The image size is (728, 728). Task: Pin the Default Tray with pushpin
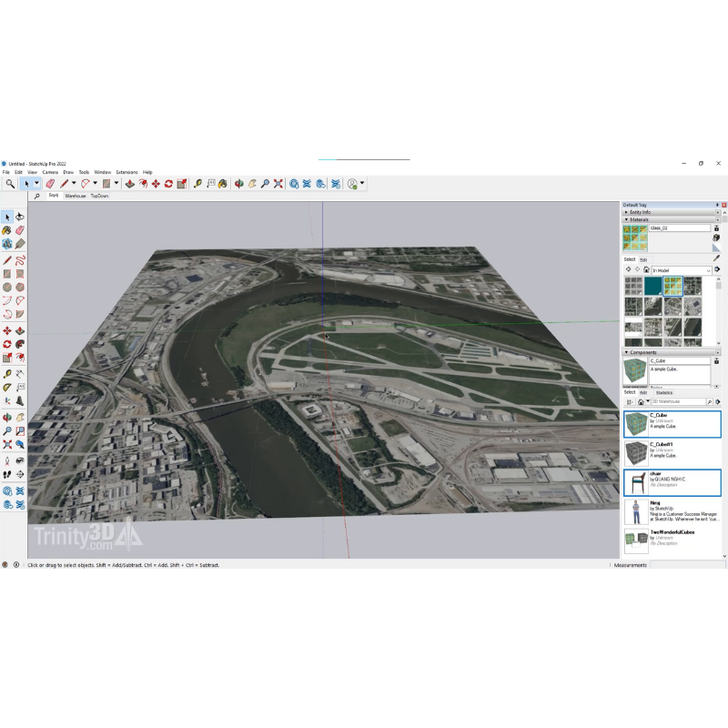(x=716, y=206)
